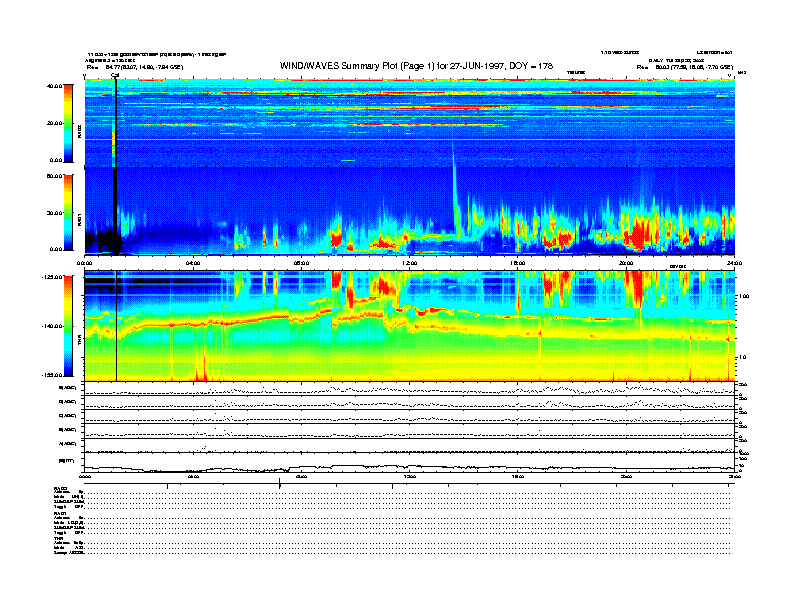Select the RAD1 color scale bar

click(68, 213)
